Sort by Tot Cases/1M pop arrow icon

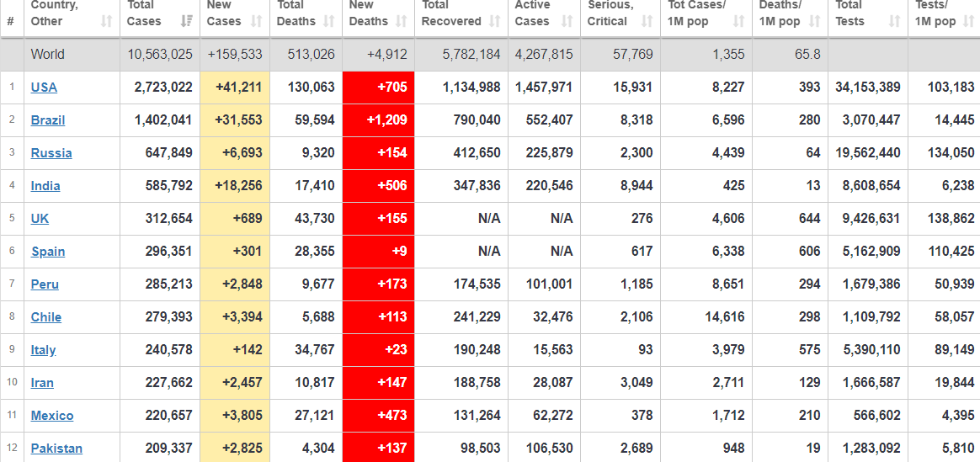(738, 21)
